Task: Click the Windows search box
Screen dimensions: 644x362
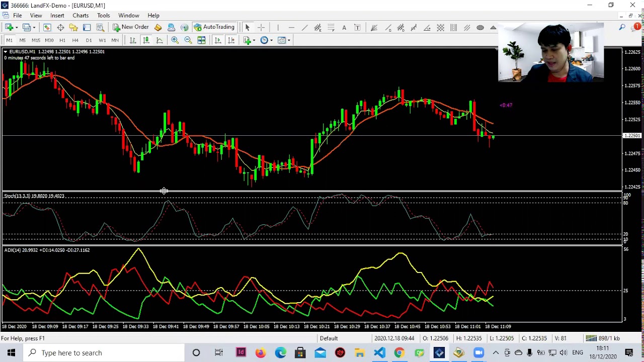Action: click(x=104, y=353)
